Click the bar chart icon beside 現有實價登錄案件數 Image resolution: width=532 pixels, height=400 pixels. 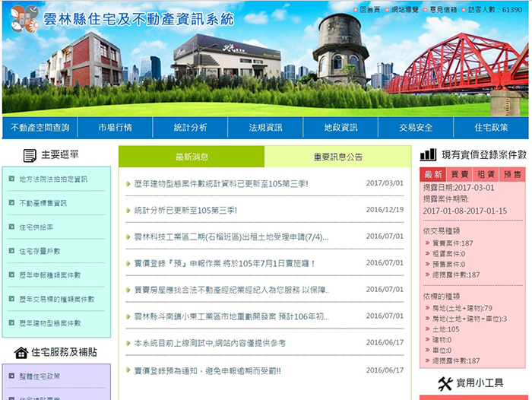click(428, 154)
